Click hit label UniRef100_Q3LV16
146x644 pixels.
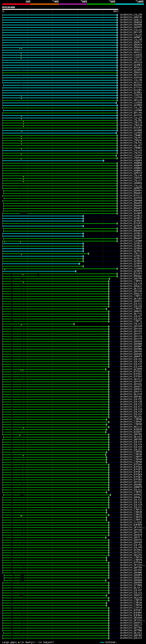click(131, 306)
